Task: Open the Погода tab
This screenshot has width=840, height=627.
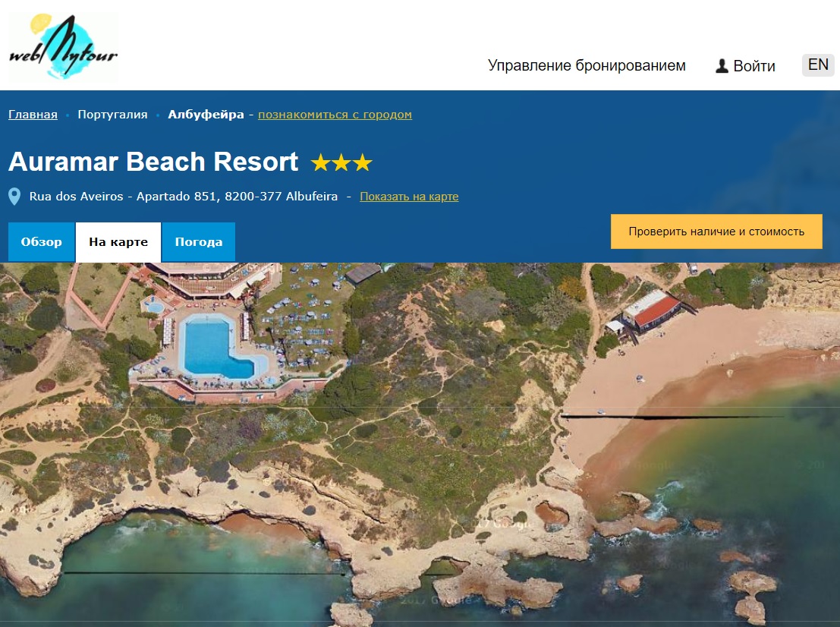Action: (x=199, y=241)
